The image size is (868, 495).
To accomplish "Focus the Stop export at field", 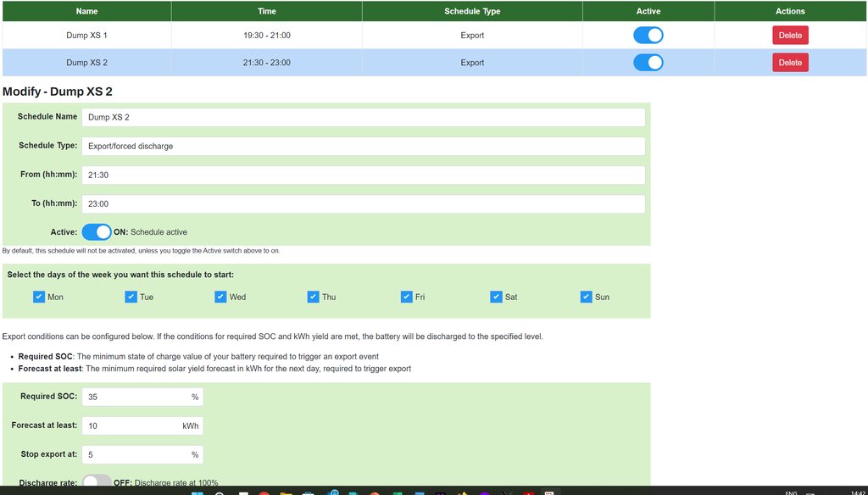I will (x=136, y=455).
